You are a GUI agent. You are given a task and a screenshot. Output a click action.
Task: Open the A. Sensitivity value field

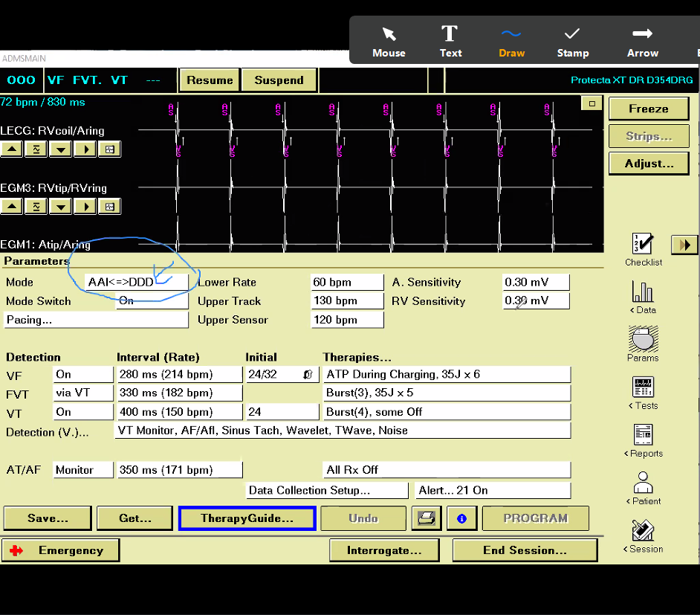(536, 282)
